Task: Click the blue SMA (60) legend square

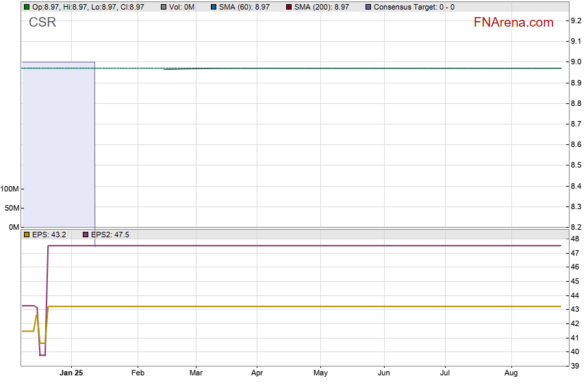Action: 214,7
